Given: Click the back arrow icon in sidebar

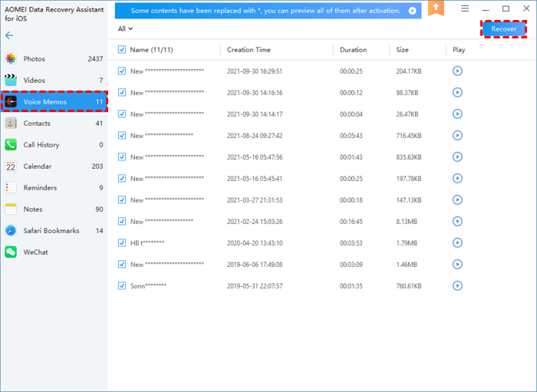Looking at the screenshot, I should 9,36.
